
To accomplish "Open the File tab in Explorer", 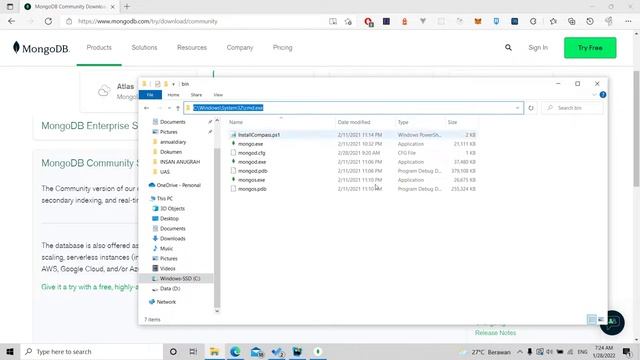I will (x=150, y=95).
